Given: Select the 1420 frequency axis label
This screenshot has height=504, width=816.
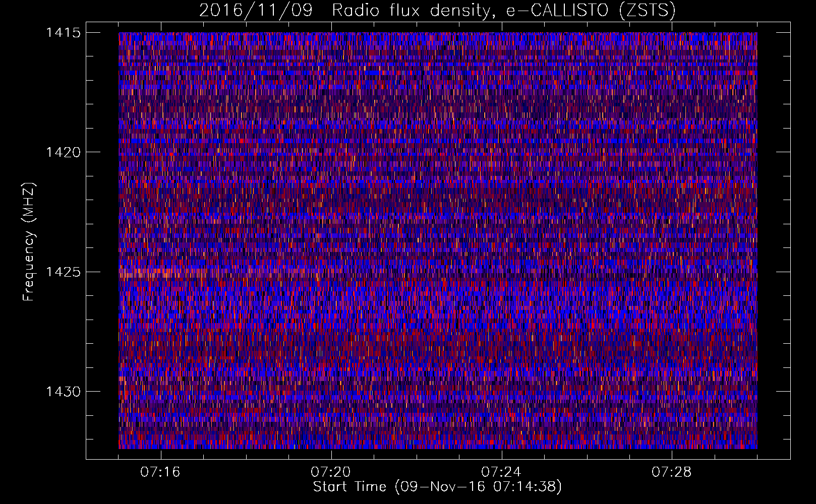Looking at the screenshot, I should [x=63, y=152].
